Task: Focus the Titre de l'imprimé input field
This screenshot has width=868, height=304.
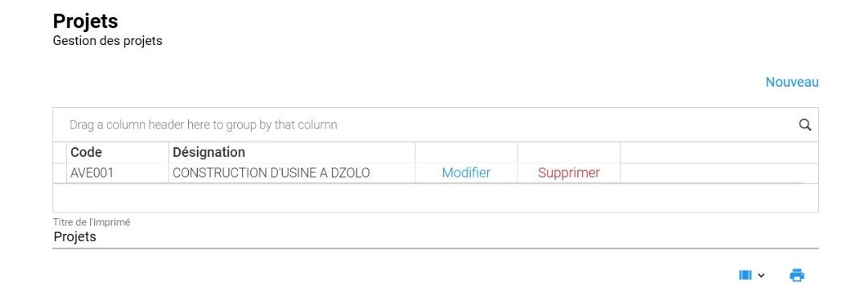Action: (435, 237)
